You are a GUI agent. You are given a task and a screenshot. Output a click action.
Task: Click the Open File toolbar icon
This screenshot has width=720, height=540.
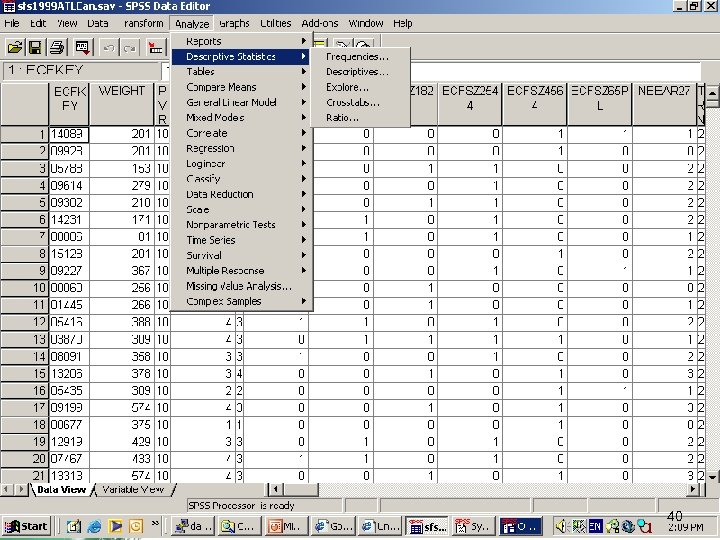click(x=15, y=47)
